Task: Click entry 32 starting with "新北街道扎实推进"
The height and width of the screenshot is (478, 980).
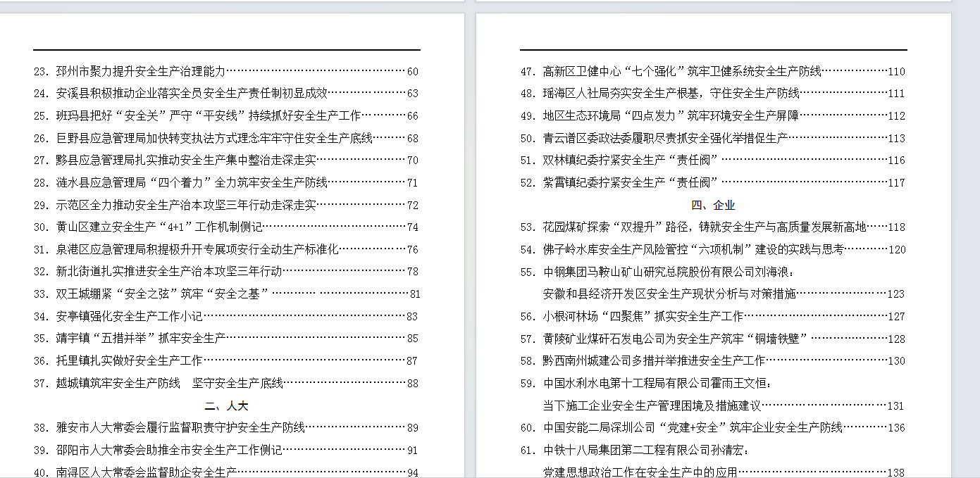Action: tap(226, 271)
